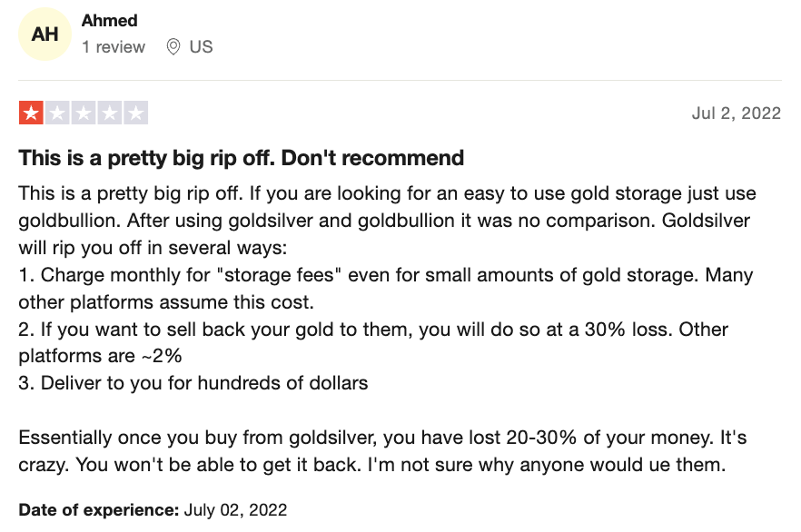Click the second gray rating star

click(x=57, y=113)
